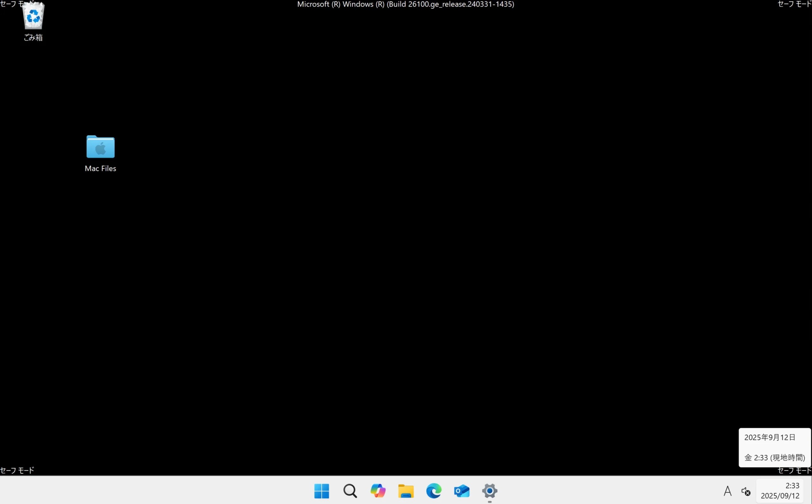Open the Start menu
The image size is (812, 504).
point(321,491)
